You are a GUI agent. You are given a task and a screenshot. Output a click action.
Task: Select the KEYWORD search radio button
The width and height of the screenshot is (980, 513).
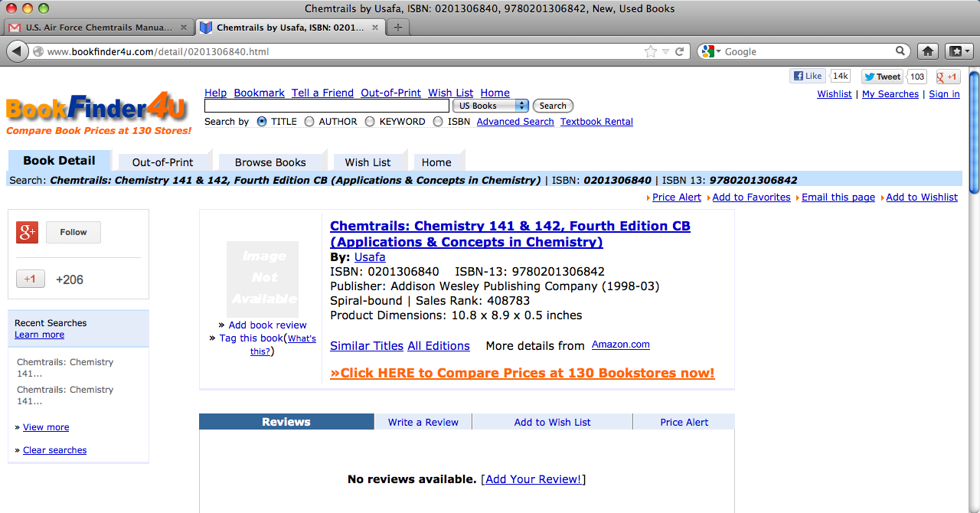[x=370, y=121]
